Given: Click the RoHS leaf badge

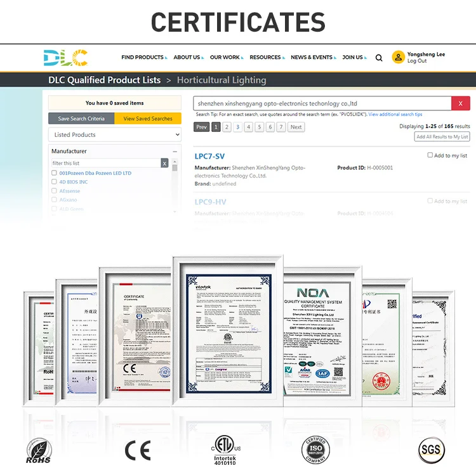Looking at the screenshot, I should (39, 451).
